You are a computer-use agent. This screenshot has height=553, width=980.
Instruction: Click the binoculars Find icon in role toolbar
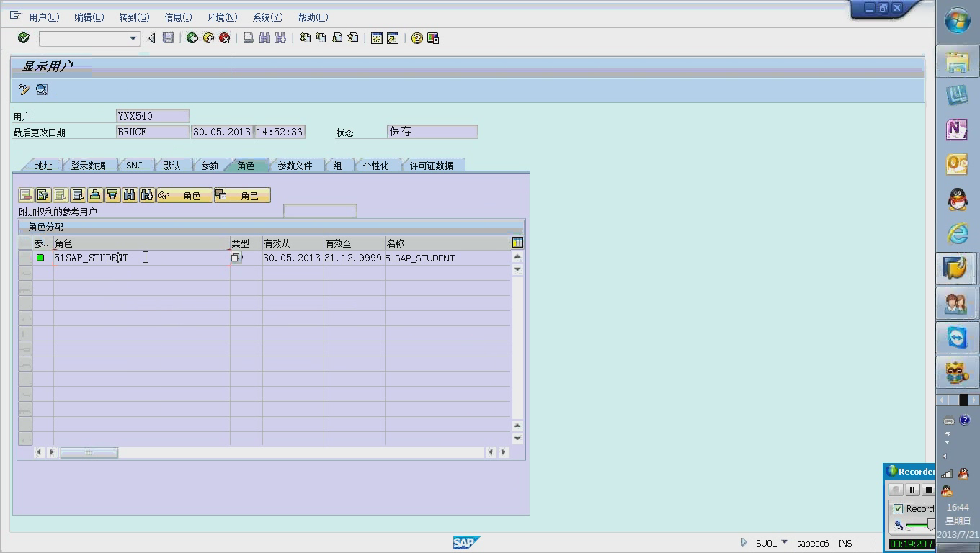tap(130, 195)
